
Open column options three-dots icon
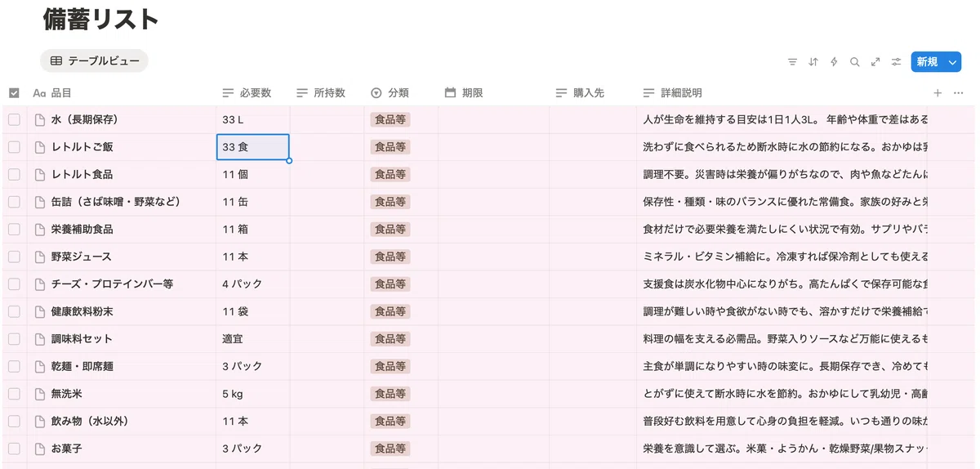(x=959, y=93)
